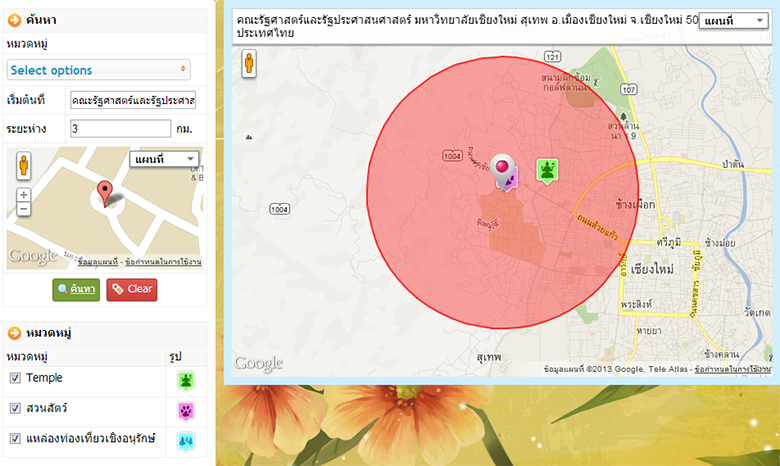Uncheck the สวนสัตว์ checkbox
The height and width of the screenshot is (466, 780).
click(15, 408)
